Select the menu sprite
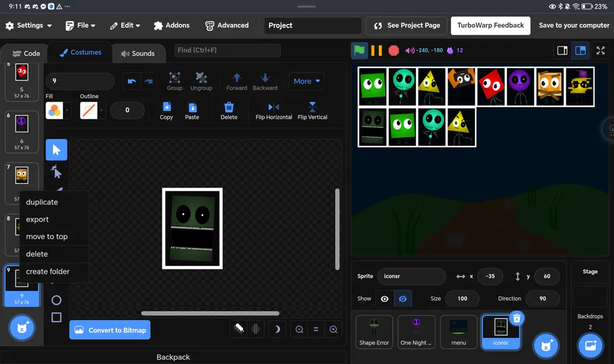This screenshot has height=364, width=614. [x=458, y=332]
